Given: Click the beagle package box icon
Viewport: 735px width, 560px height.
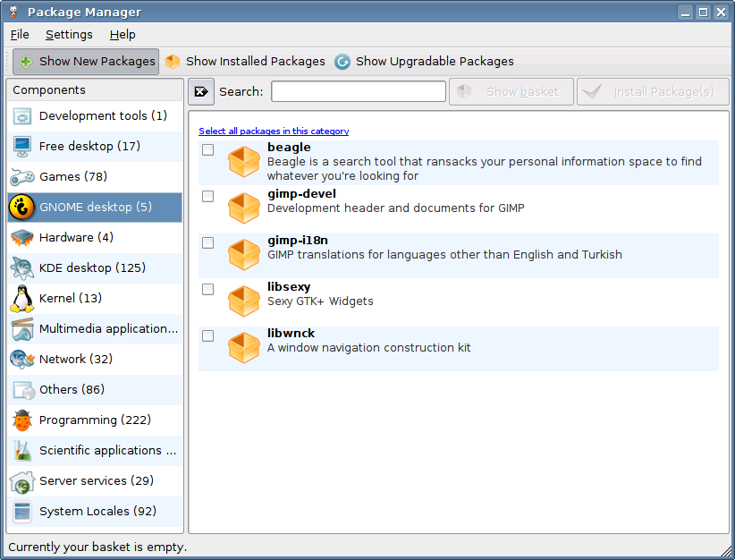Looking at the screenshot, I should (244, 162).
